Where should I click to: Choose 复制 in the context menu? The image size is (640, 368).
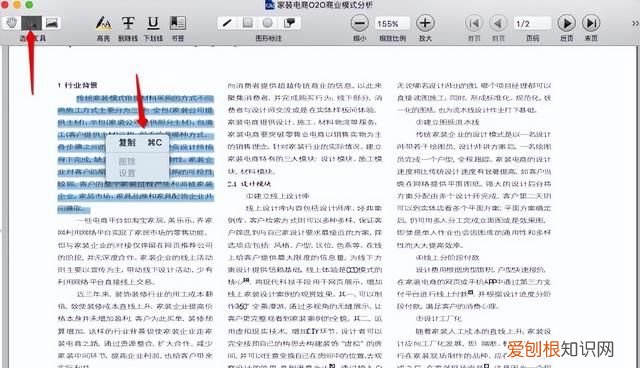point(138,143)
